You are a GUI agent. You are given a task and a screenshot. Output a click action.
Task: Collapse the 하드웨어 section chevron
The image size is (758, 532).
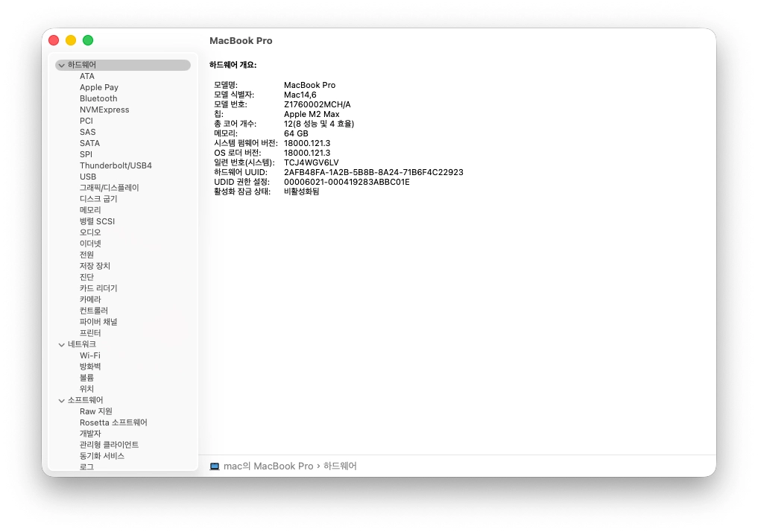(61, 66)
